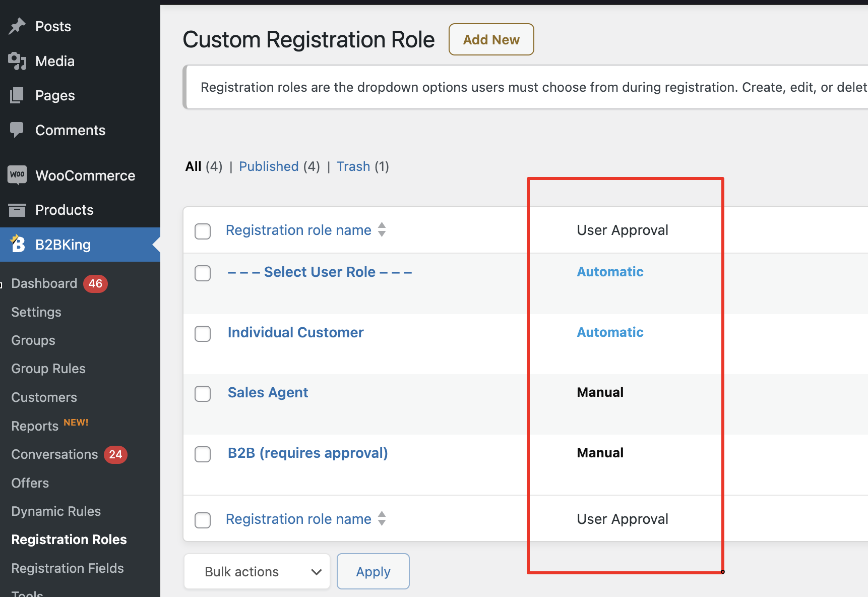Sort by header Registration role name arrows
The image size is (868, 597).
tap(382, 230)
